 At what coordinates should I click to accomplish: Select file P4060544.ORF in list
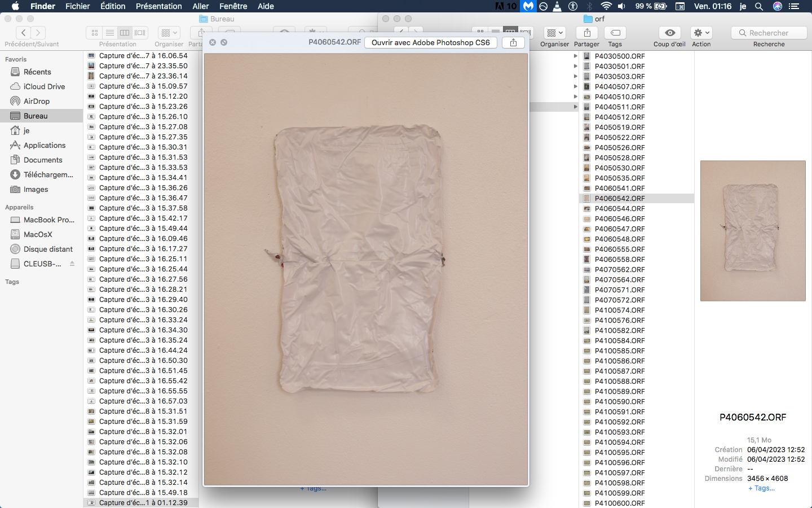620,208
